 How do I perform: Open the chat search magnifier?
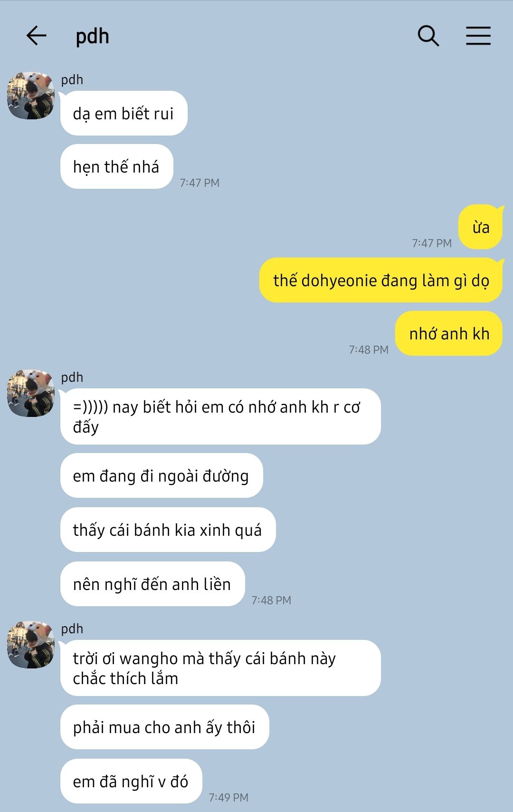(x=428, y=36)
